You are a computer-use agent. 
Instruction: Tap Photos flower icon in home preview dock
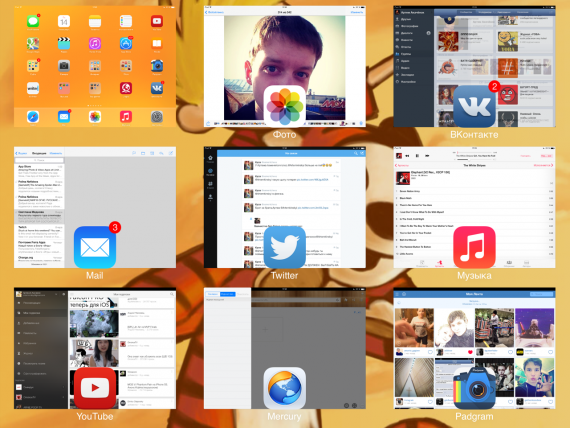(x=95, y=117)
